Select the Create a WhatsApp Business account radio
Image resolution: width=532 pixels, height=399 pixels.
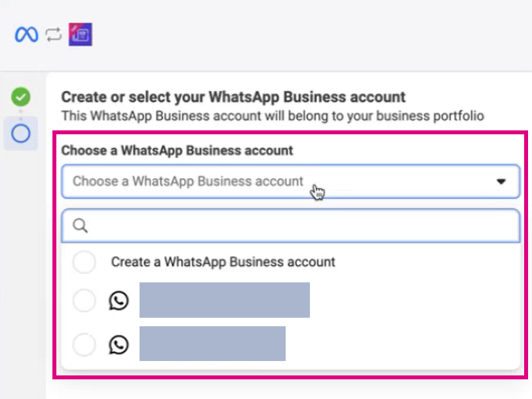[85, 262]
